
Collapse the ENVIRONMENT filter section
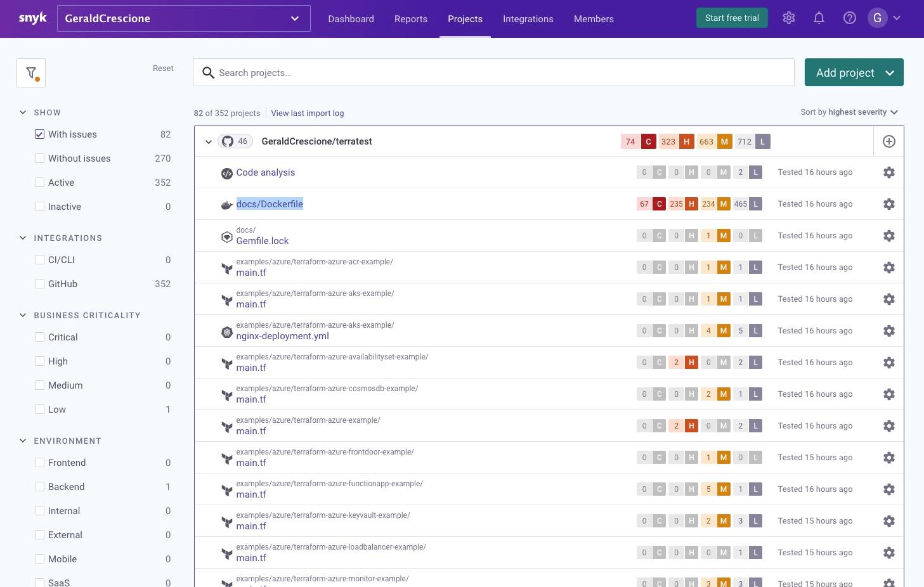(23, 441)
